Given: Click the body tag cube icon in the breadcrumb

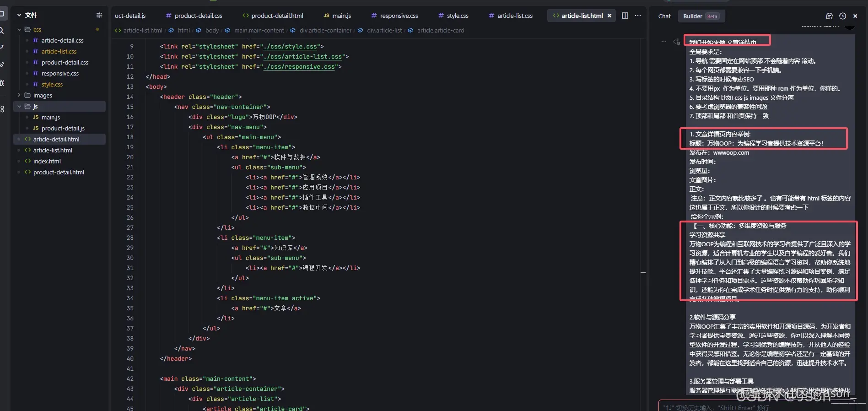Looking at the screenshot, I should 199,30.
